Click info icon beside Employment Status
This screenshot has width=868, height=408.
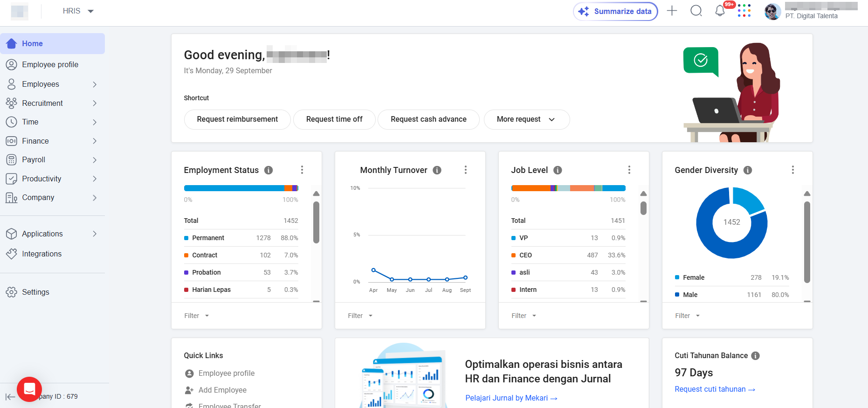click(x=269, y=170)
